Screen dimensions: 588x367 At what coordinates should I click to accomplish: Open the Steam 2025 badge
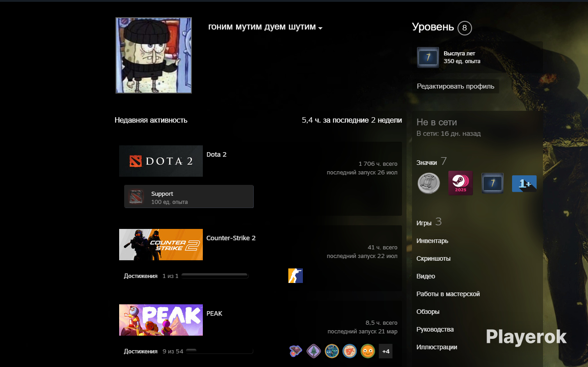461,183
